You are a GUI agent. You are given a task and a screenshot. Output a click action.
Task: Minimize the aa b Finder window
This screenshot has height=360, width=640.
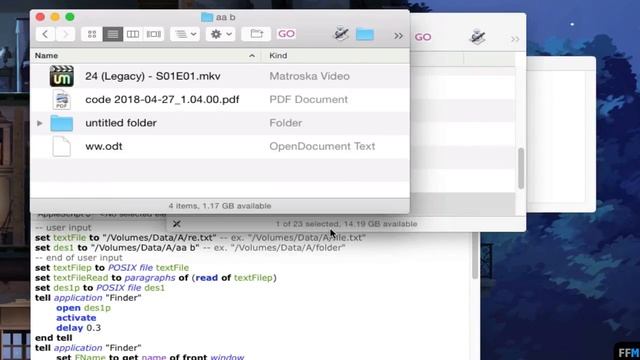coord(55,17)
